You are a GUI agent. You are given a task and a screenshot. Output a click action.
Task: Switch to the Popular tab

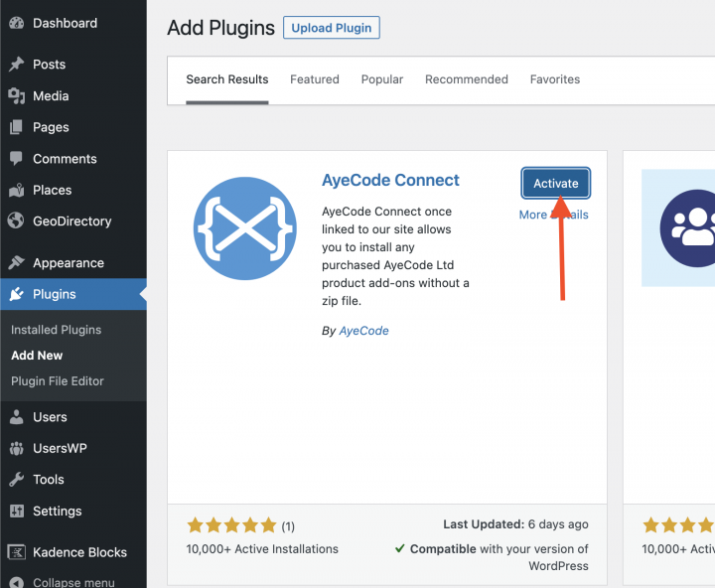(x=382, y=79)
